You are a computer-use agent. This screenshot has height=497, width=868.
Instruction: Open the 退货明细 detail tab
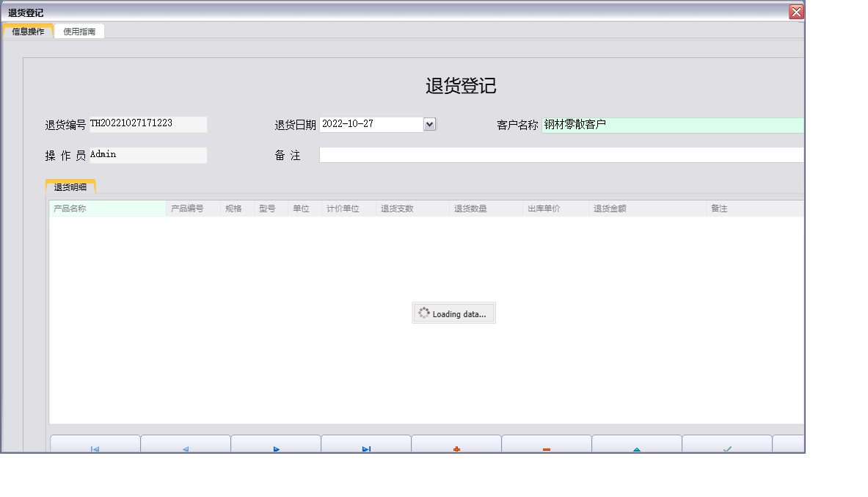tap(71, 186)
